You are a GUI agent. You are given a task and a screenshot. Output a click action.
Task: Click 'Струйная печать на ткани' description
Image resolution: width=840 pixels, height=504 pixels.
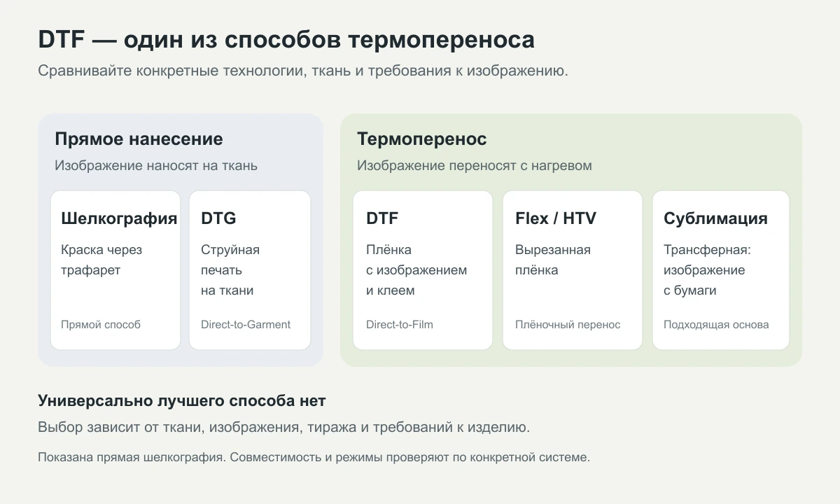click(x=230, y=270)
